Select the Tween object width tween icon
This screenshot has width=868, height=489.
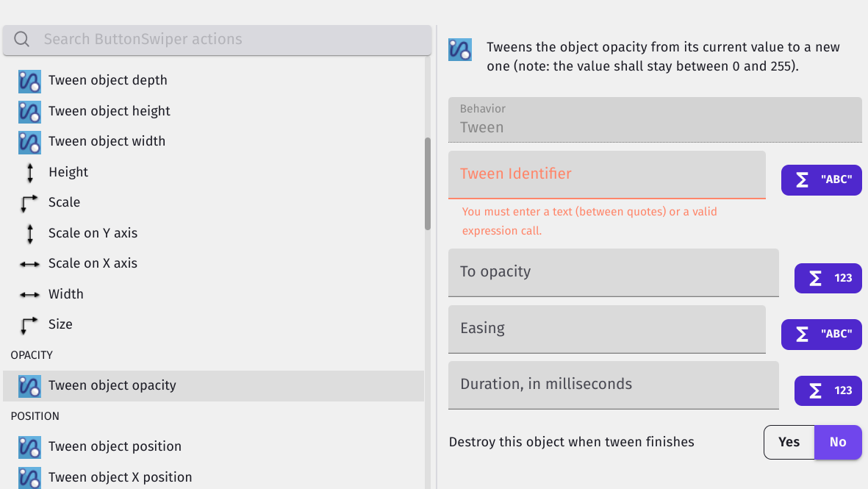pos(29,142)
